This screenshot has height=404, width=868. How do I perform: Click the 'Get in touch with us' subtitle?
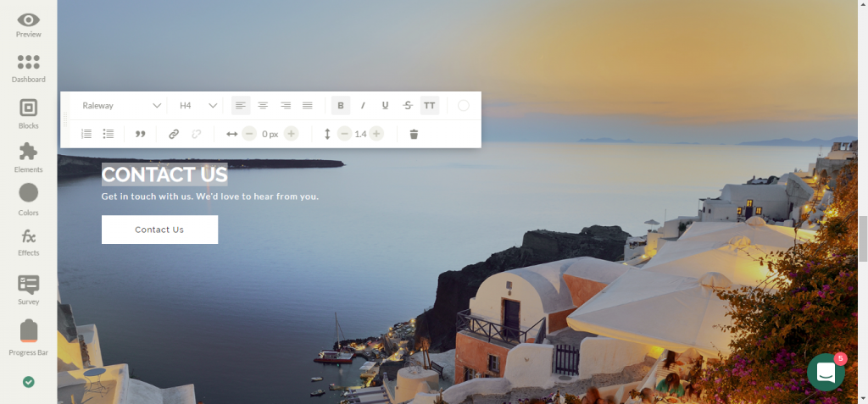(210, 196)
